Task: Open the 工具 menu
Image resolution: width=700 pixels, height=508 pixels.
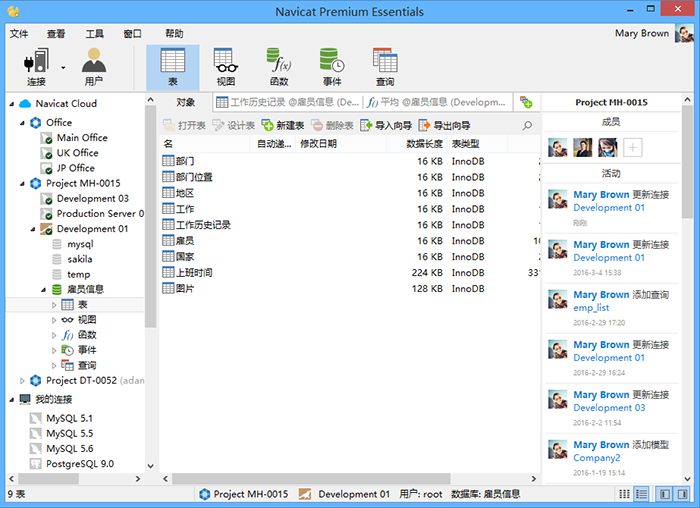Action: coord(94,33)
